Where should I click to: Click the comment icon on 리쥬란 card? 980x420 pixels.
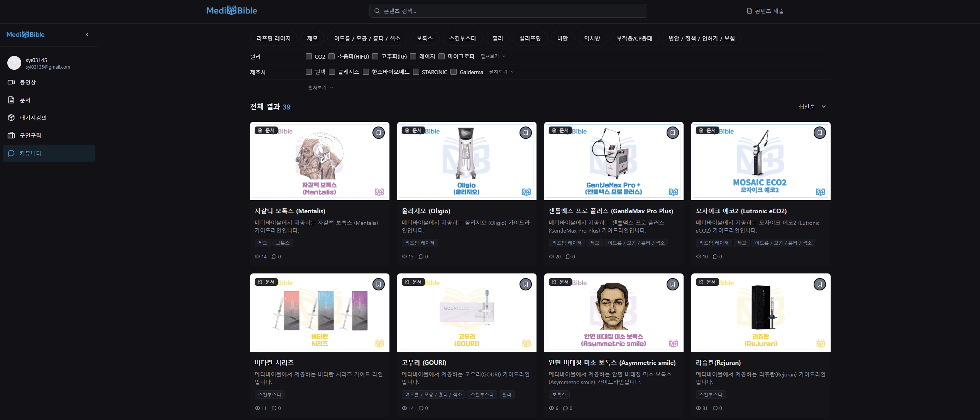[x=715, y=408]
